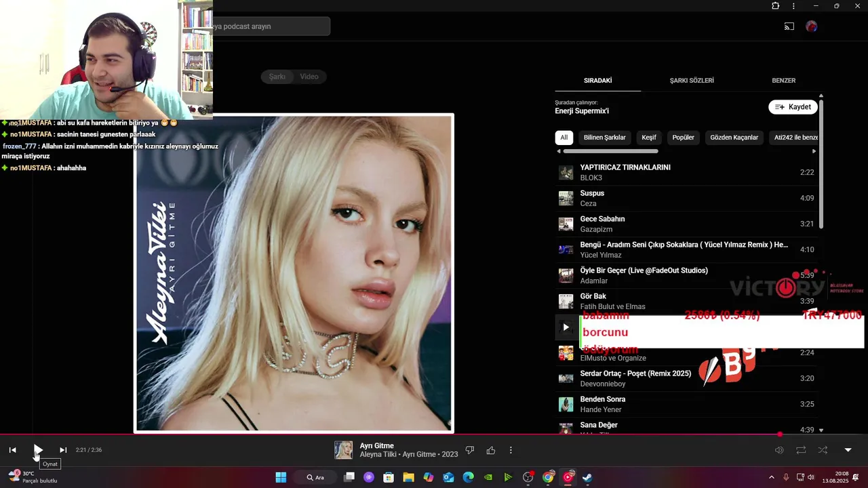
Task: Open the window's three-dot options menu
Action: 793,6
